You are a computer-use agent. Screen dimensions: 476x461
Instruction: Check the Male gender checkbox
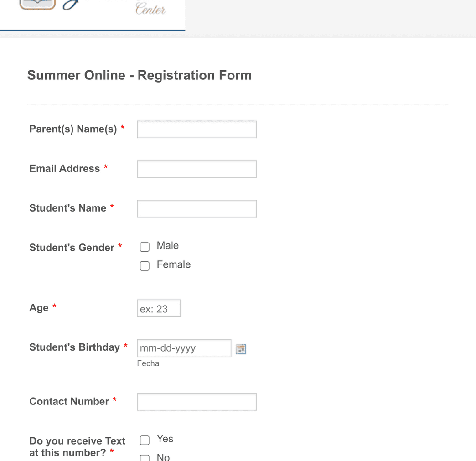(x=145, y=247)
